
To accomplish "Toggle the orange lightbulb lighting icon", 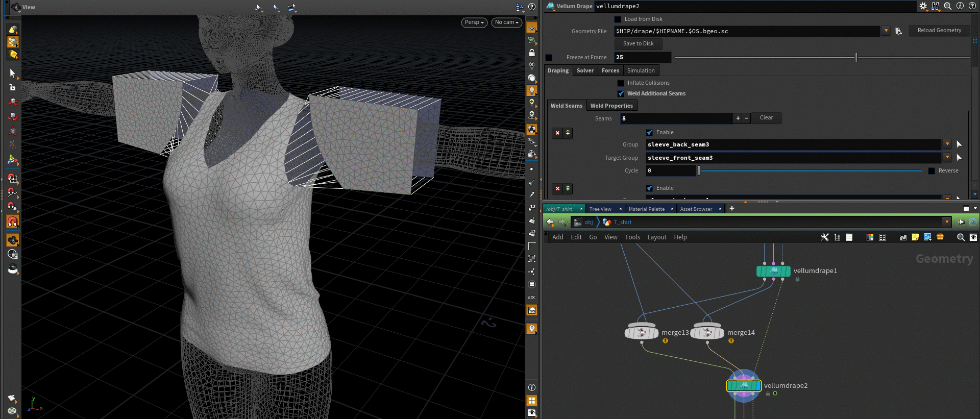I will (x=532, y=90).
